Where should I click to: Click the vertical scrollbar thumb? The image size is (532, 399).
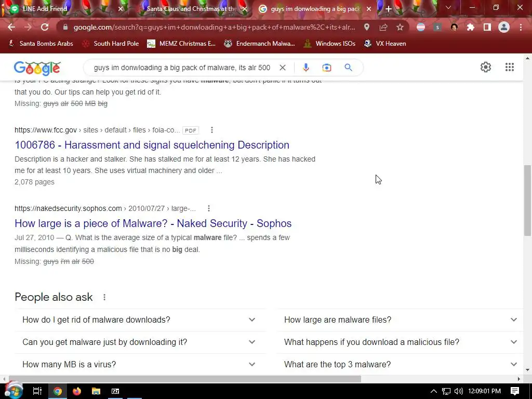527,200
